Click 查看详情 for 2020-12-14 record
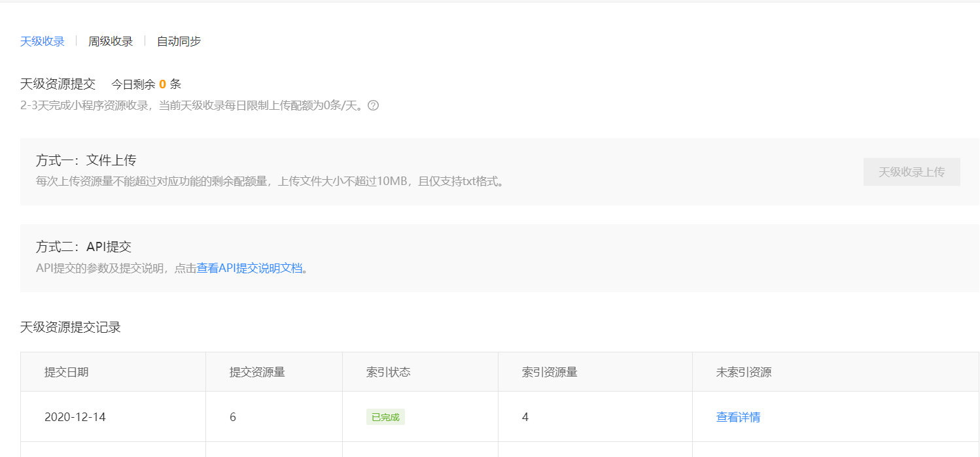Image resolution: width=980 pixels, height=457 pixels. 738,417
